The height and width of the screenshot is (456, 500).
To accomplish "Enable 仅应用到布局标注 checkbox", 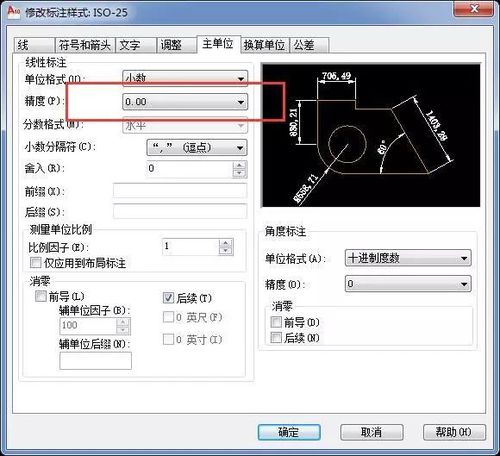I will click(36, 262).
